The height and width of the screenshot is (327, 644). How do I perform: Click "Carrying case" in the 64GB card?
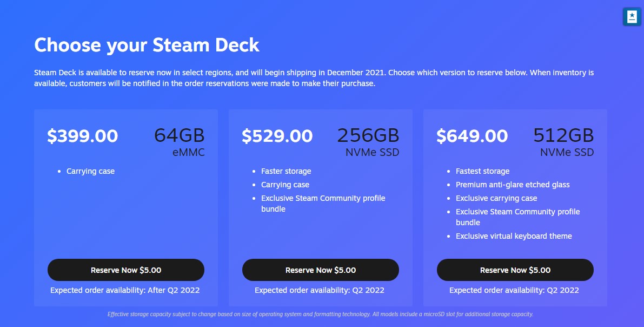[x=91, y=171]
